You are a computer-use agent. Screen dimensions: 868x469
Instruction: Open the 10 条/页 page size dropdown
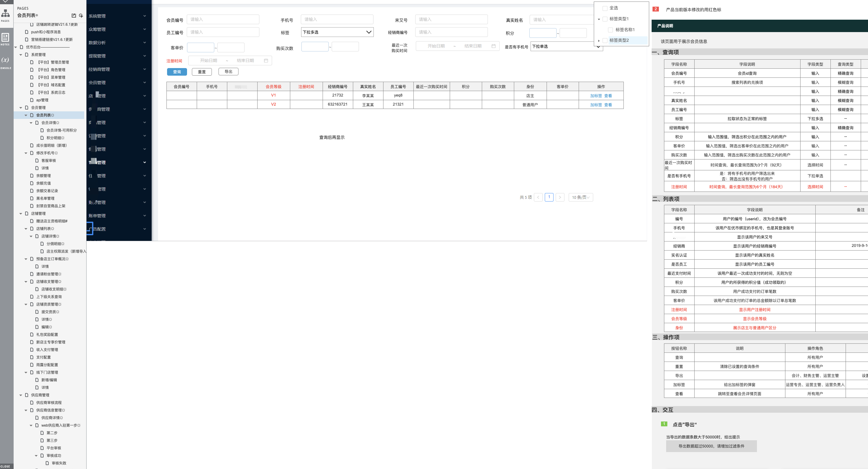pyautogui.click(x=580, y=198)
